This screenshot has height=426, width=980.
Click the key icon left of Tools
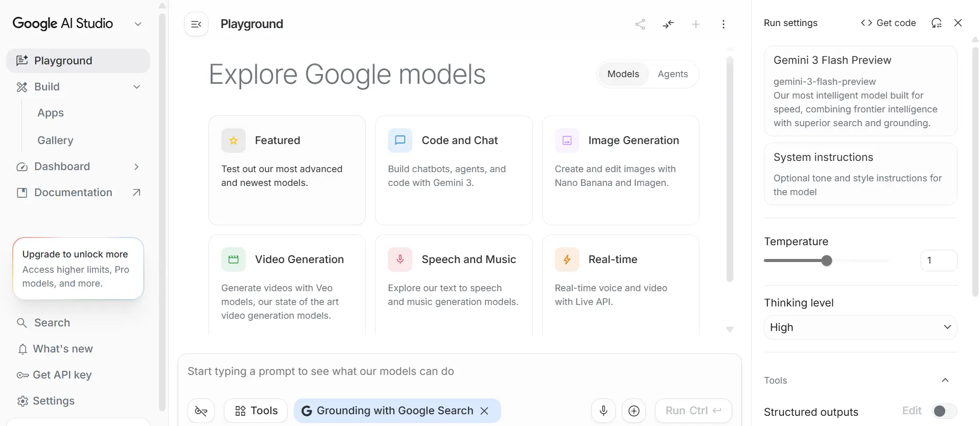pyautogui.click(x=201, y=411)
